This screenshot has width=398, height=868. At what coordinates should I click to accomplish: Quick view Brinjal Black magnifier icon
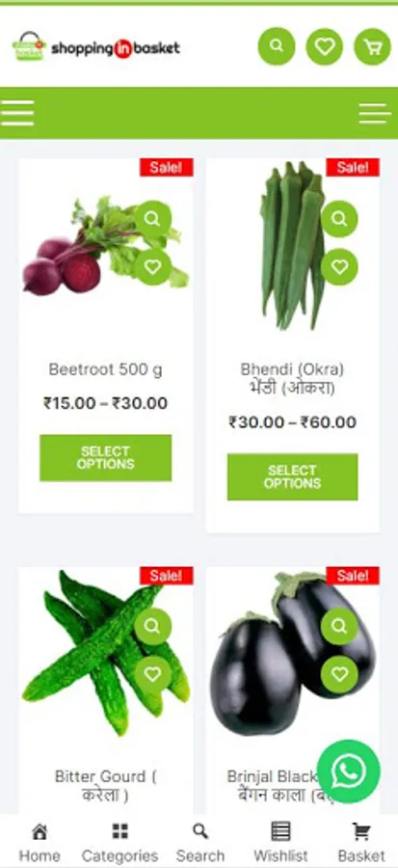[x=339, y=626]
